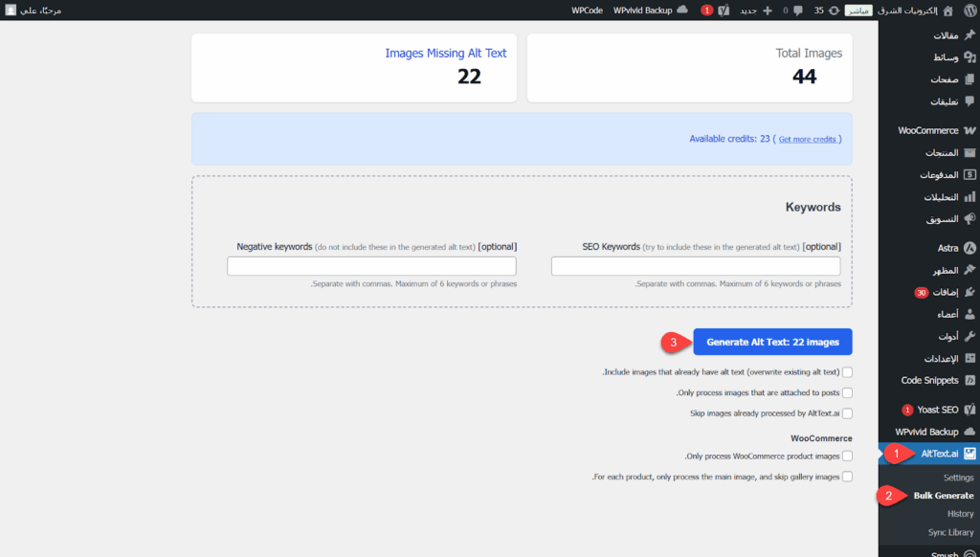Click the site name إلكترونيات الشرق
Viewport: 980px width, 557px height.
point(907,11)
